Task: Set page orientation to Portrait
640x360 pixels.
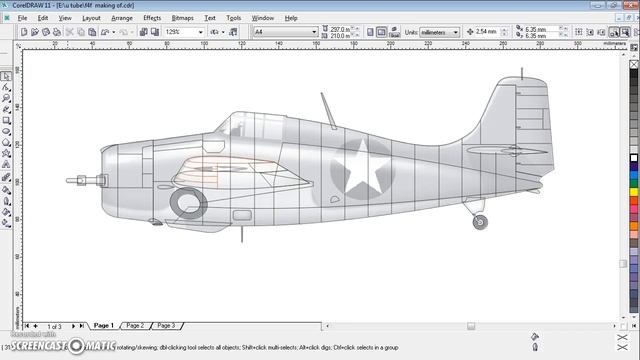Action: coord(370,32)
